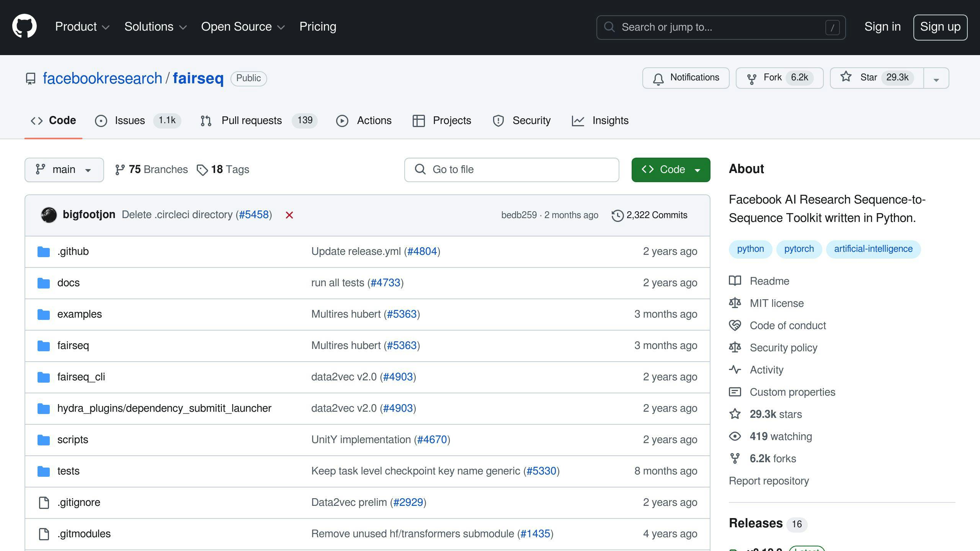The height and width of the screenshot is (551, 980).
Task: Open the star lists dropdown arrow
Action: point(936,78)
